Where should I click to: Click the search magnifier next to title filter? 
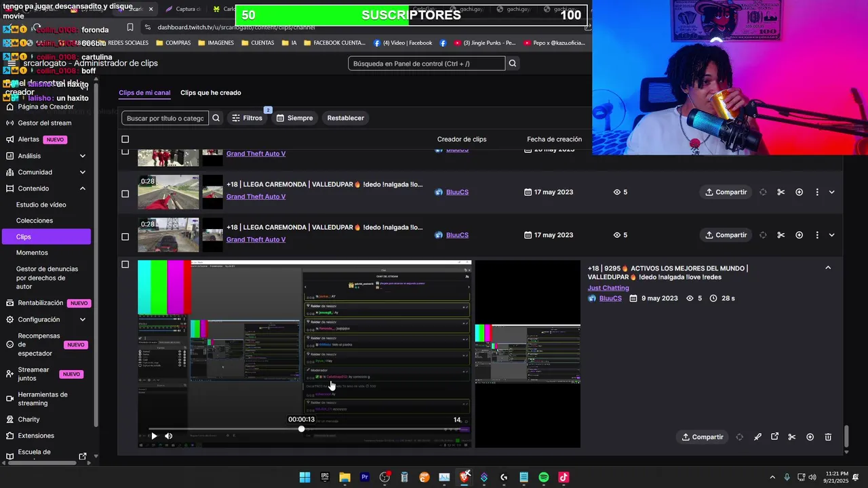pyautogui.click(x=216, y=118)
